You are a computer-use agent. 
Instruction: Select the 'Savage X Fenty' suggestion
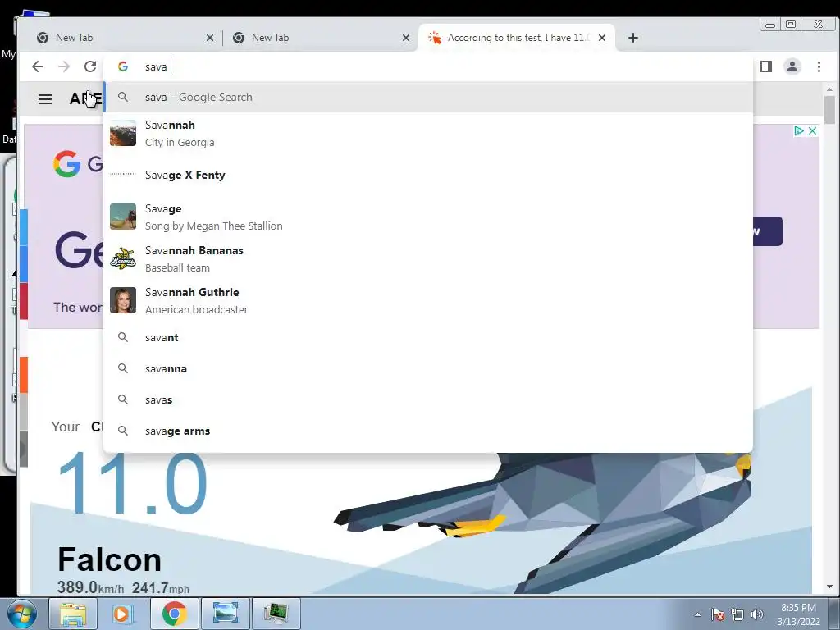click(428, 176)
